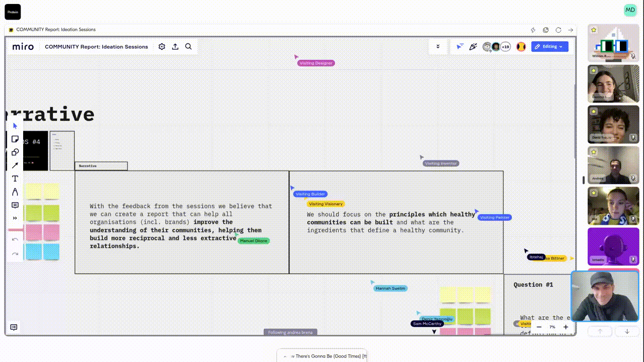Click the Following andrea brena banner
The width and height of the screenshot is (644, 362).
coord(290,332)
